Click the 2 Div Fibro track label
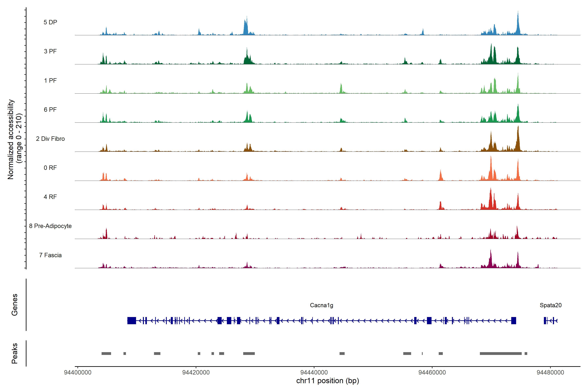Image resolution: width=588 pixels, height=392 pixels. coord(50,139)
